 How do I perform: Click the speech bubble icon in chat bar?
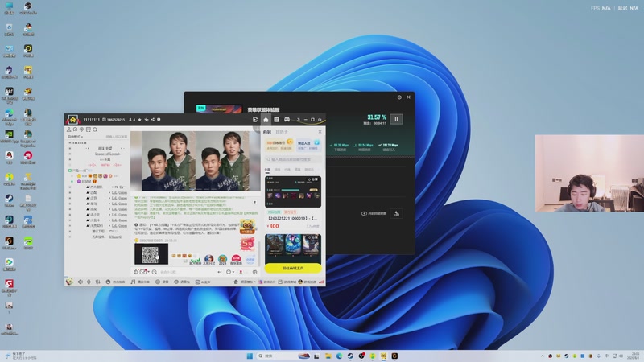click(229, 272)
